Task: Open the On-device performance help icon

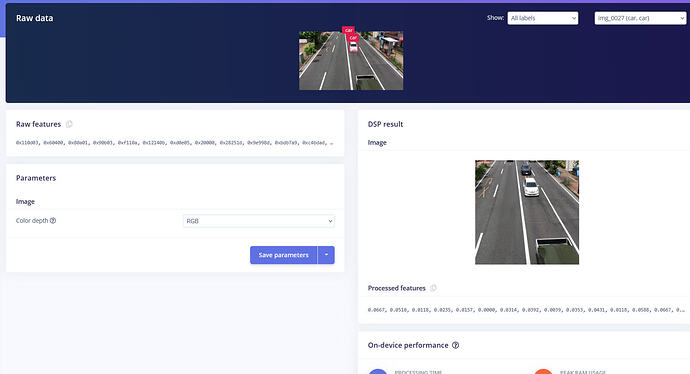Action: pos(455,345)
